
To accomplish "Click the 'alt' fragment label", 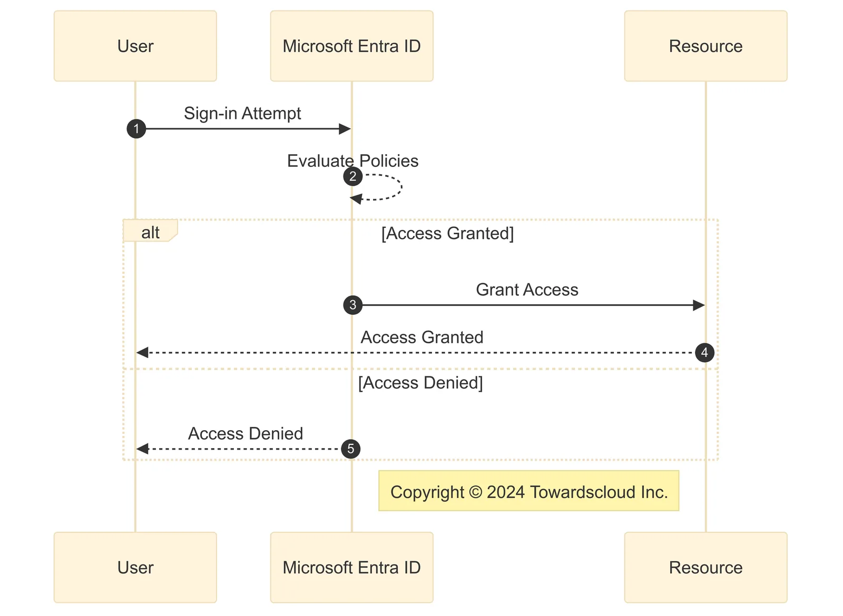I will pyautogui.click(x=150, y=231).
